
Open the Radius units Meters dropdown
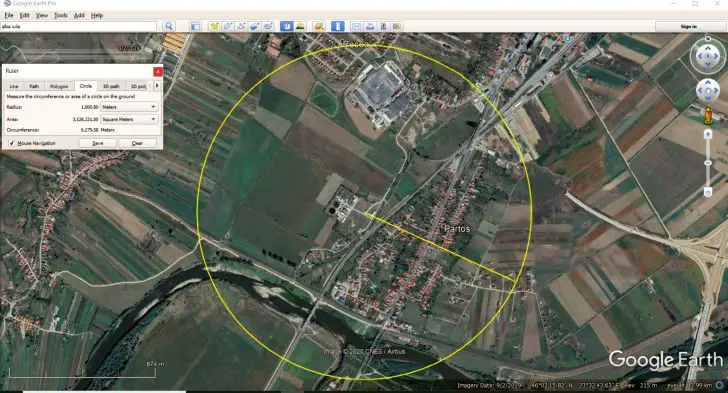(x=129, y=107)
